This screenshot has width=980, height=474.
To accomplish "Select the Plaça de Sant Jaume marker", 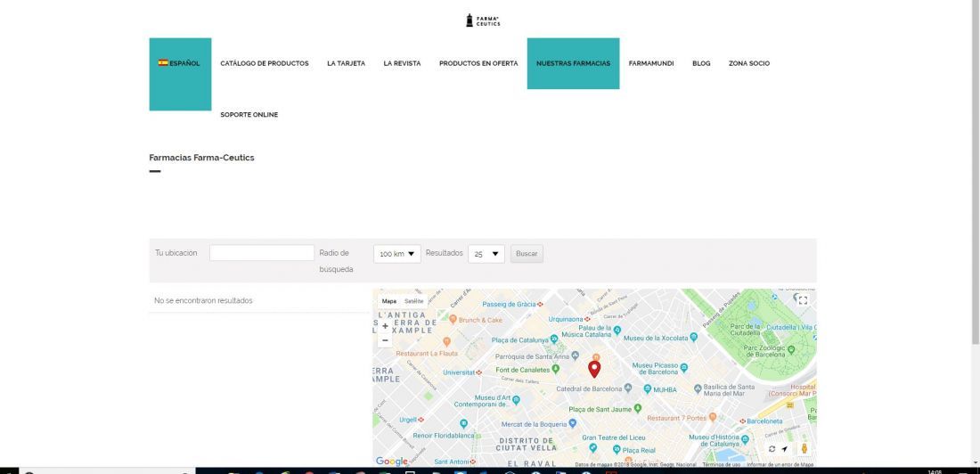I will click(x=638, y=408).
